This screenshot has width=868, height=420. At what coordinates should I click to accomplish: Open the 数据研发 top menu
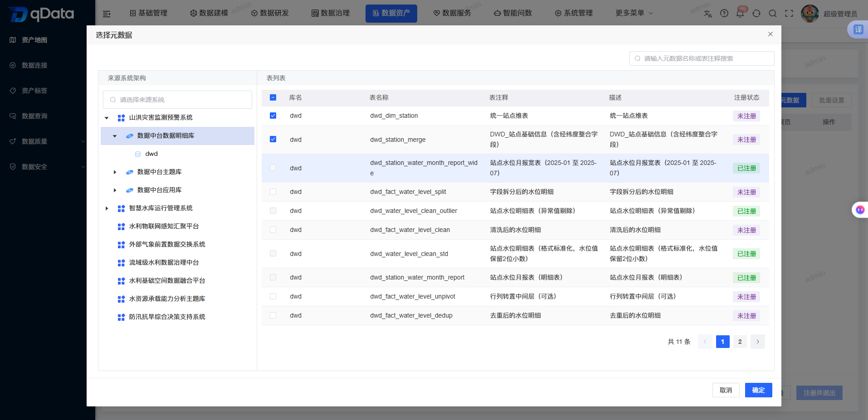[x=270, y=13]
